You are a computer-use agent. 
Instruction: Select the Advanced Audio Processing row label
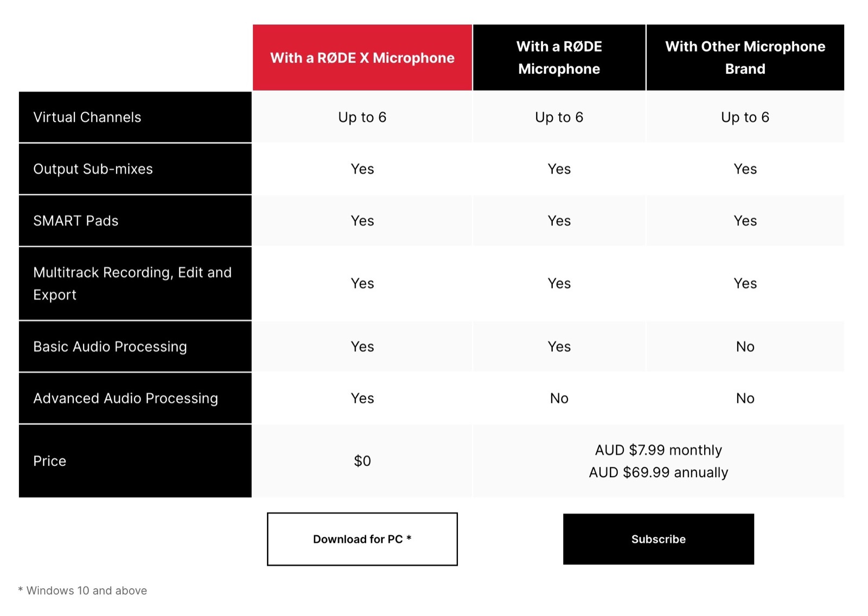pyautogui.click(x=125, y=399)
